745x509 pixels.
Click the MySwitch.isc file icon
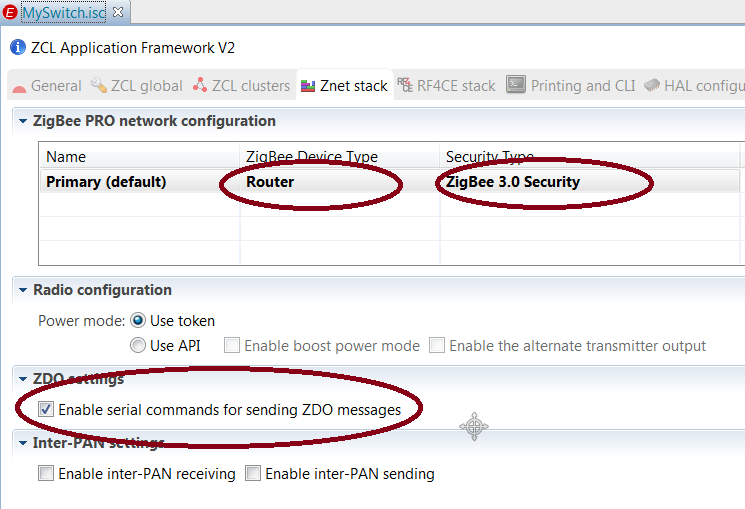click(10, 12)
